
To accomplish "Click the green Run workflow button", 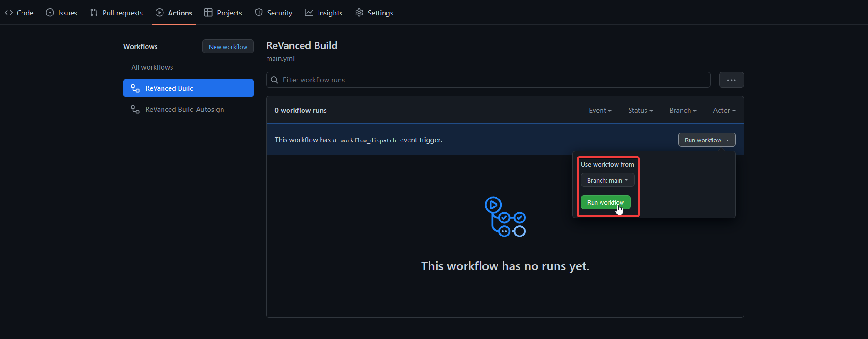I will coord(605,202).
